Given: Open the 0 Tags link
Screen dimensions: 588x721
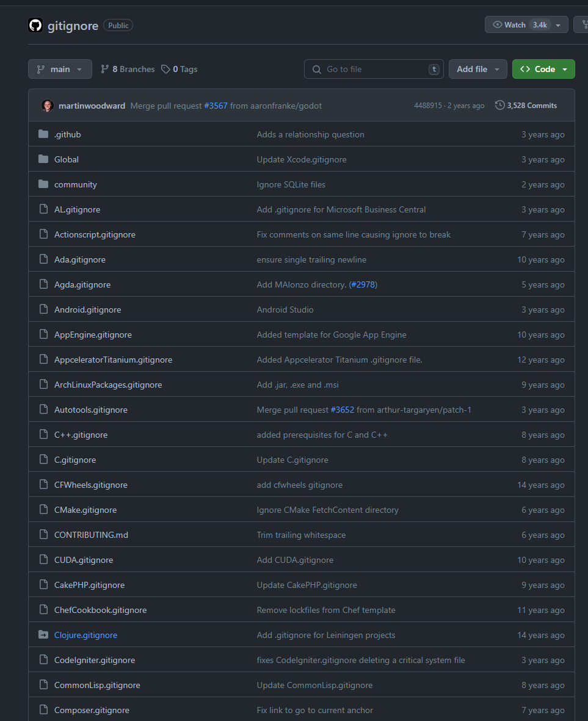Looking at the screenshot, I should pos(180,69).
